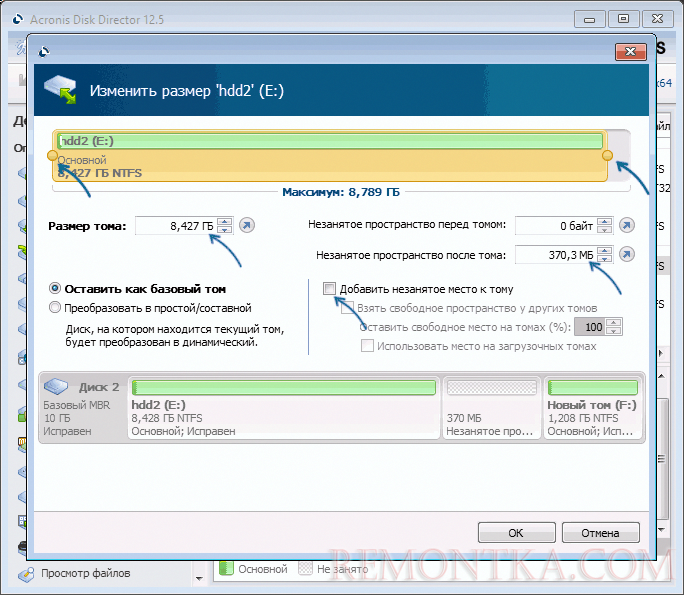This screenshot has width=684, height=595.
Task: Select hdd2 (E:) partition in disk map
Action: (x=284, y=408)
